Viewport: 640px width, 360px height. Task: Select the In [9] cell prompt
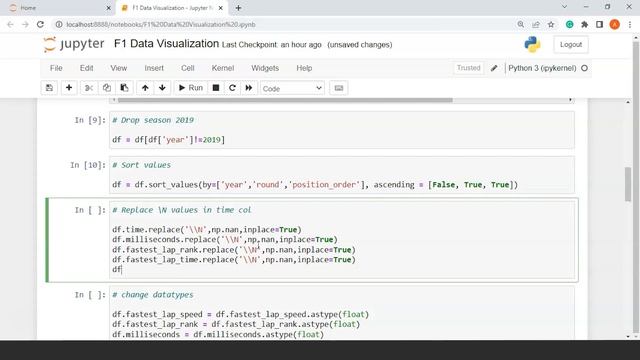click(90, 120)
